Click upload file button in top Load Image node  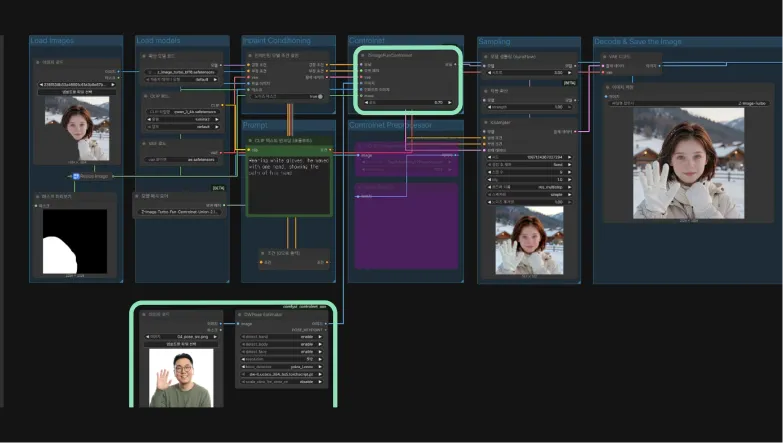(77, 92)
